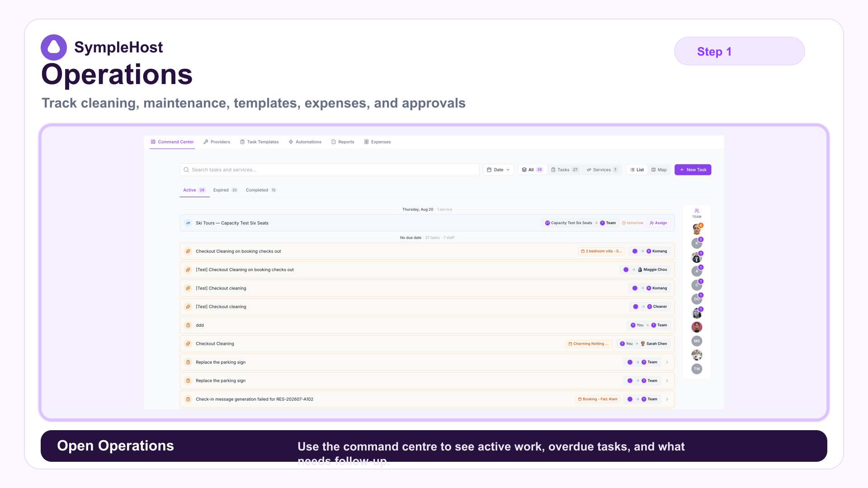Image resolution: width=868 pixels, height=488 pixels.
Task: View the Completed 12 sub-tab
Action: (x=261, y=190)
